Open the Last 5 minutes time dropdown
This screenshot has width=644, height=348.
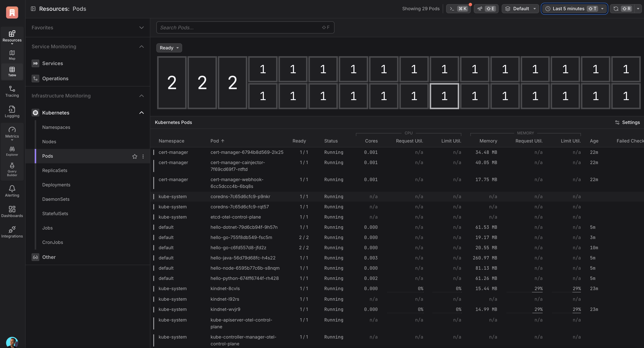(x=574, y=9)
